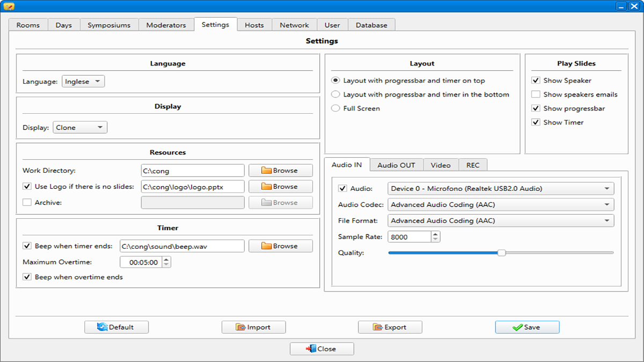Open the Symposiums tab
The height and width of the screenshot is (362, 644).
pos(109,25)
